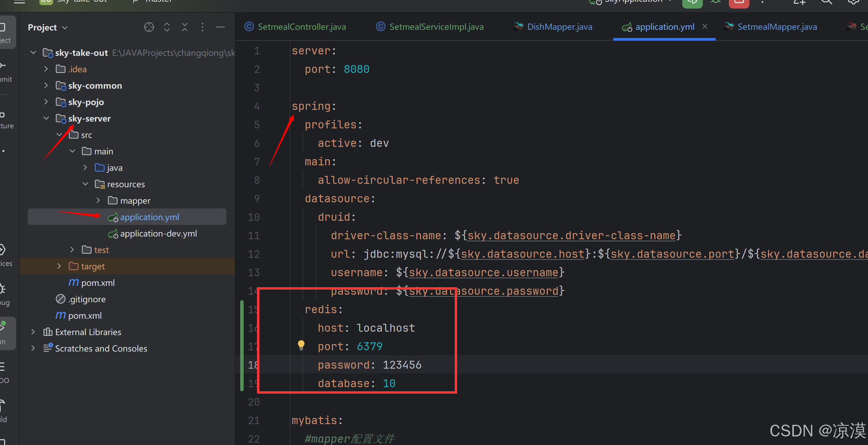
Task: Click the sky.datasource.username property reference
Action: (x=484, y=272)
